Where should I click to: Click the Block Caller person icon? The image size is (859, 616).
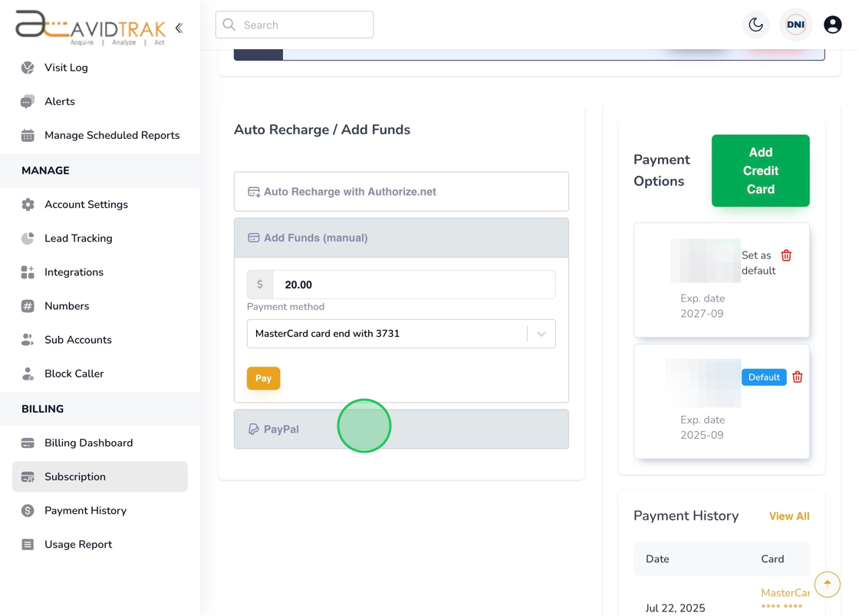[x=28, y=374]
